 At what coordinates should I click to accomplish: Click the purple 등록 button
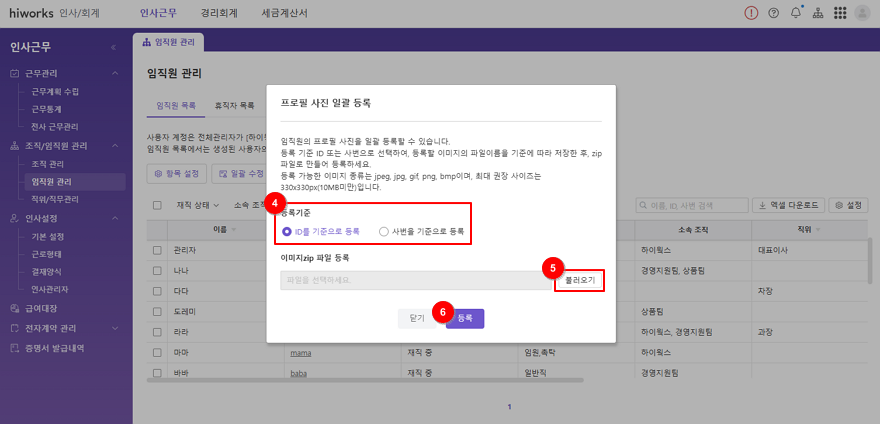pyautogui.click(x=465, y=317)
